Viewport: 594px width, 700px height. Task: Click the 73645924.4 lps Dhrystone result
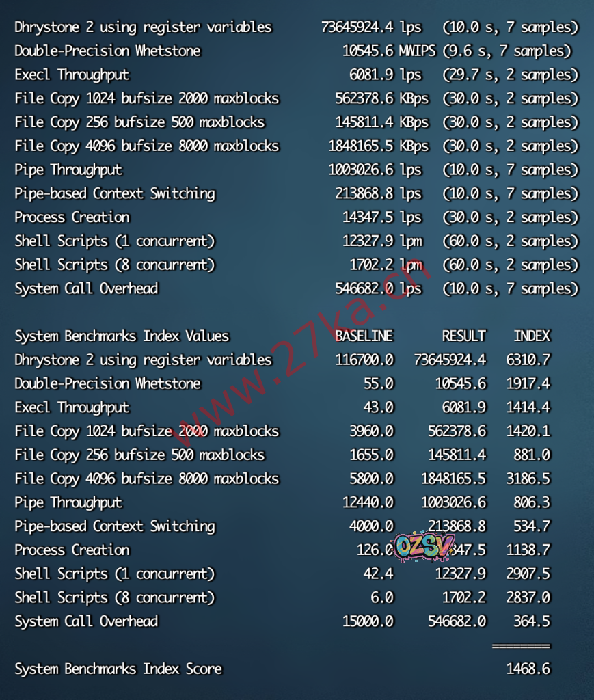tap(370, 27)
